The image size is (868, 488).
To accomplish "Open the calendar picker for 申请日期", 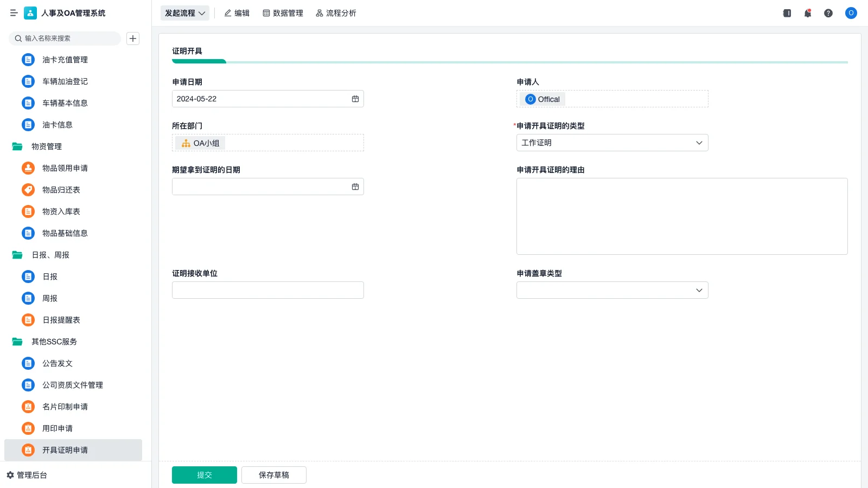I will point(355,99).
